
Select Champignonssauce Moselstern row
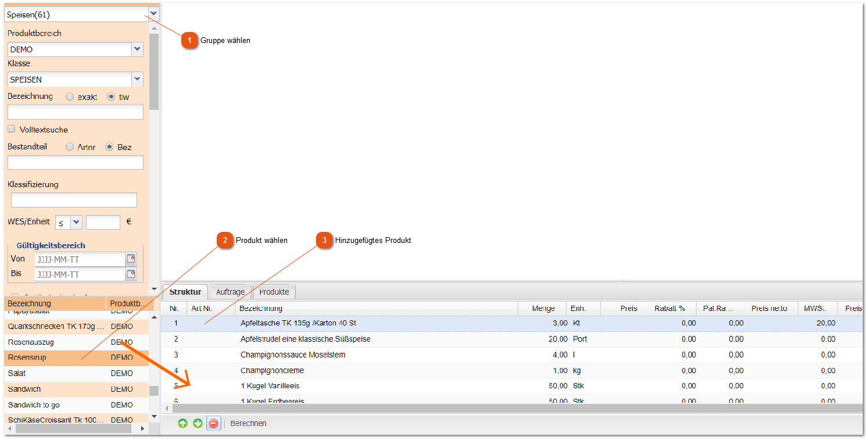(511, 355)
